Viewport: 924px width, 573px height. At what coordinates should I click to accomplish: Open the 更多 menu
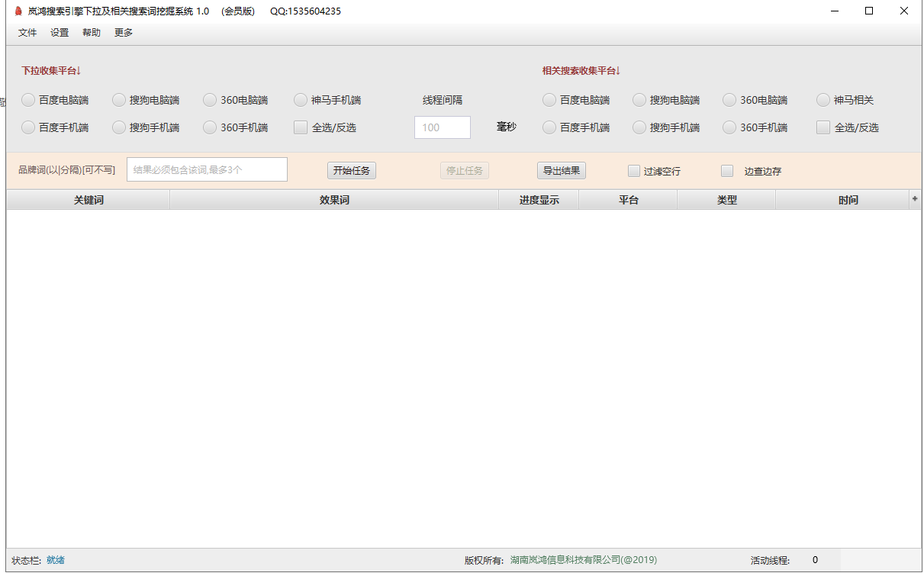coord(124,33)
